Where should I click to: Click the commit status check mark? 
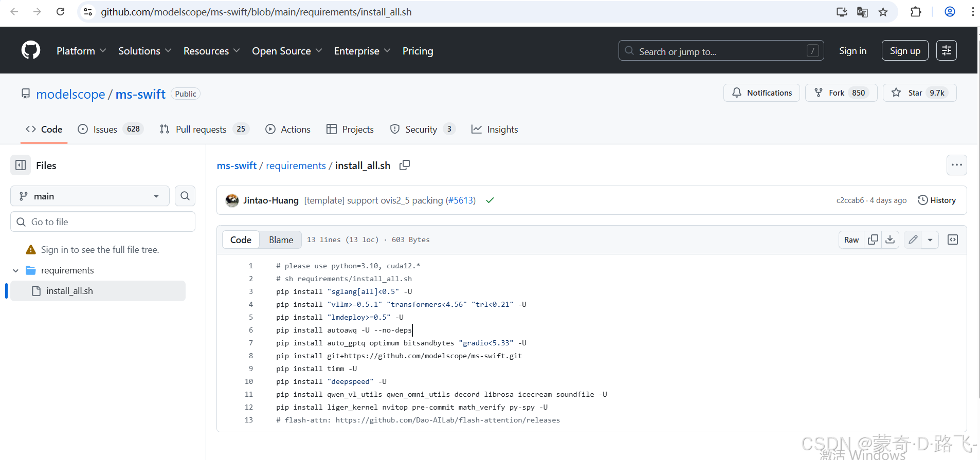pyautogui.click(x=489, y=200)
